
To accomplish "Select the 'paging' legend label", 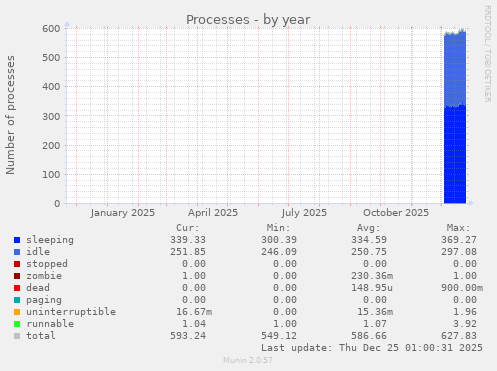I will click(x=44, y=300).
